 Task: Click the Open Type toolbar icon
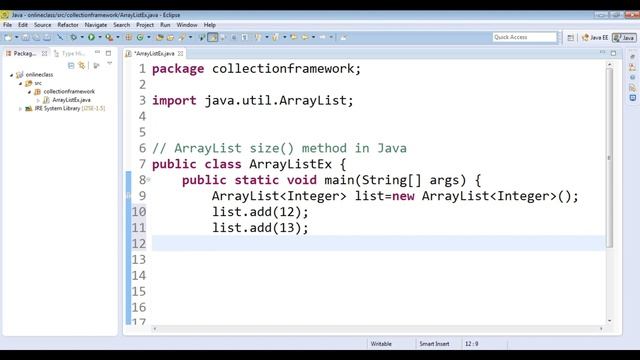coord(160,37)
